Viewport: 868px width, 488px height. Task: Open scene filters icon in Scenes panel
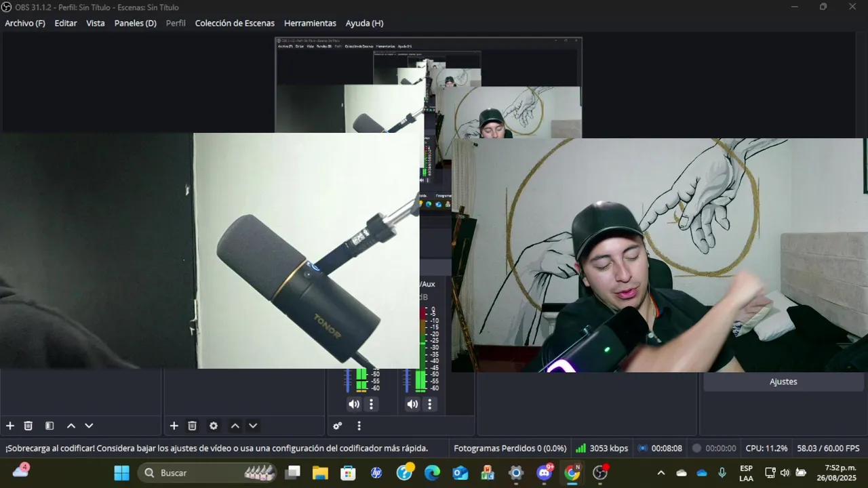50,426
